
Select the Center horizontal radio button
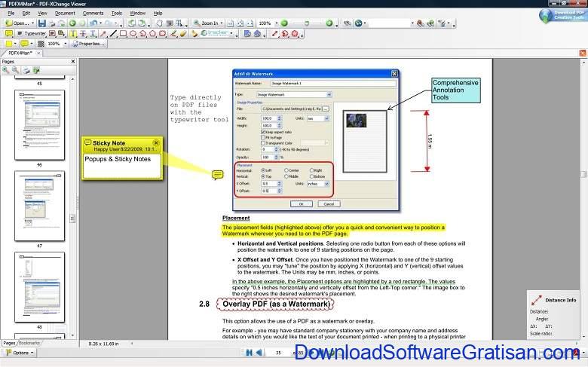[286, 170]
